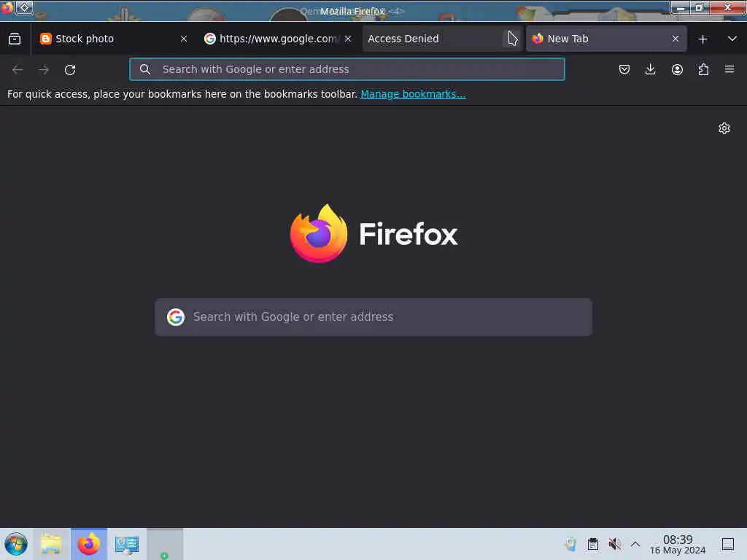Open the clipboard tray icon
747x560 pixels.
click(x=592, y=544)
